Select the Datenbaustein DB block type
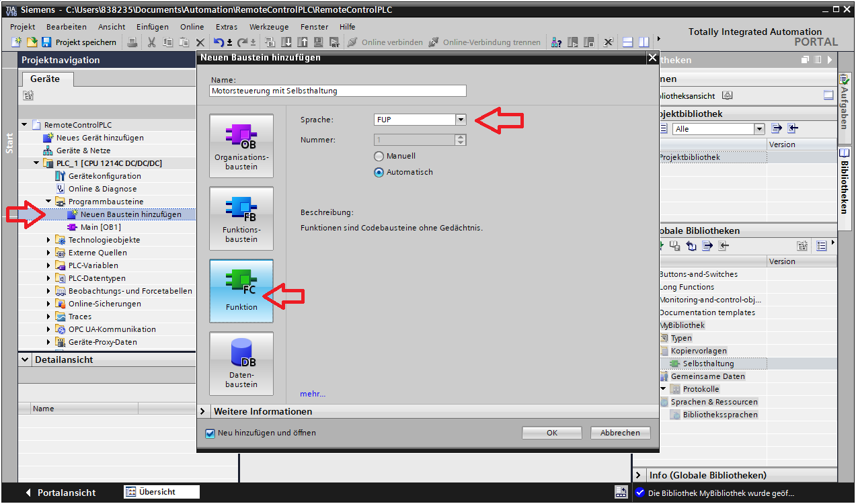This screenshot has width=856, height=504. [241, 364]
